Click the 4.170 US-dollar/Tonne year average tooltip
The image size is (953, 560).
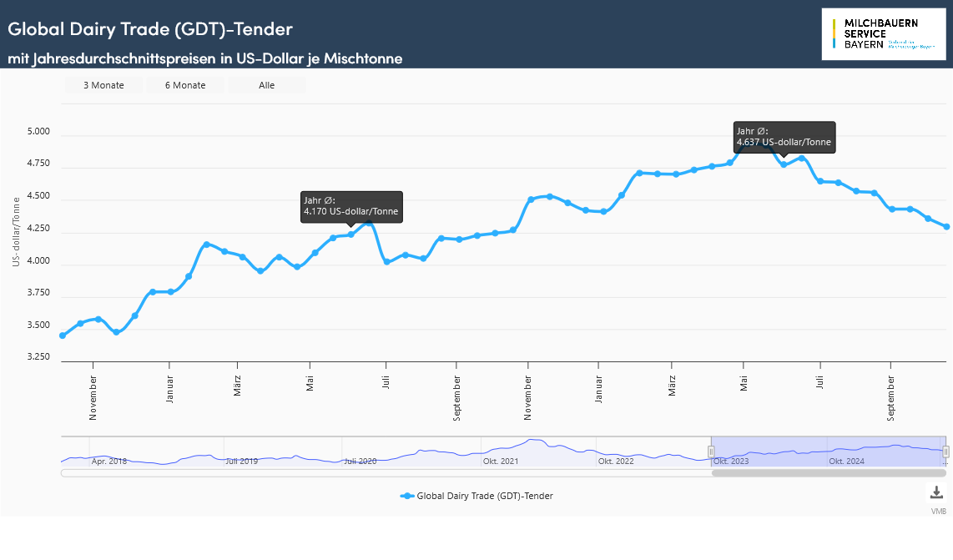click(x=351, y=206)
